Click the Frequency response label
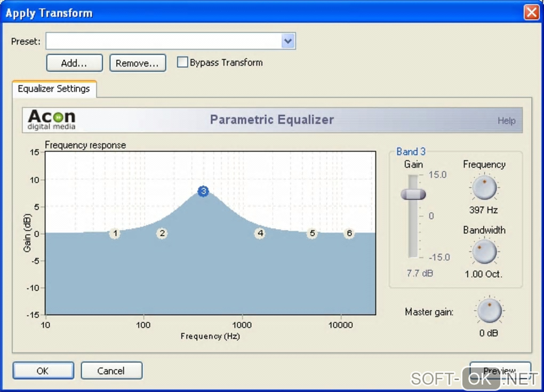This screenshot has width=544, height=392. (x=85, y=145)
